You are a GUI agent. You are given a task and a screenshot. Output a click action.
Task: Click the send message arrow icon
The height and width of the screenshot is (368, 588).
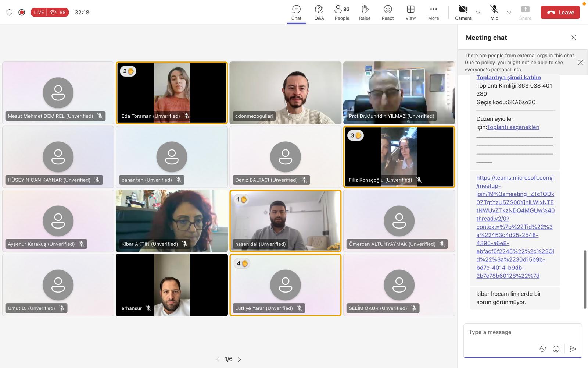(572, 349)
